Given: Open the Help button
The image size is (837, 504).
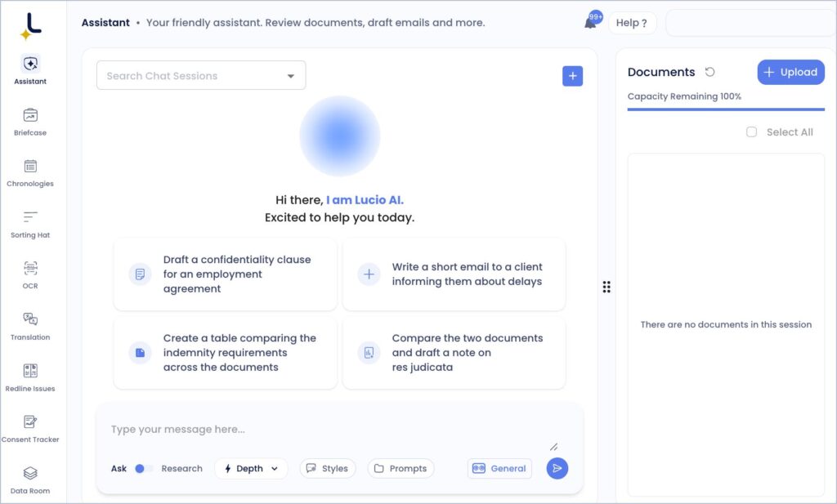Looking at the screenshot, I should click(632, 23).
